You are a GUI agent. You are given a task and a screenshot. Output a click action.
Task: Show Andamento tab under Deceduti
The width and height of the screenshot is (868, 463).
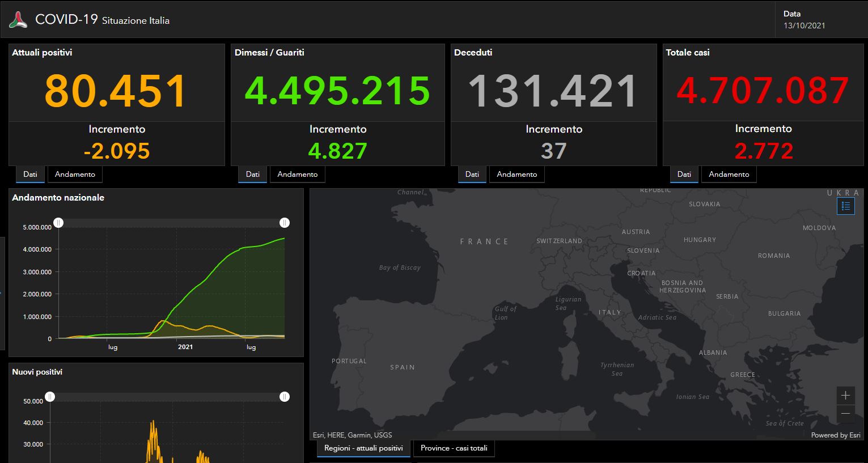[x=516, y=174]
